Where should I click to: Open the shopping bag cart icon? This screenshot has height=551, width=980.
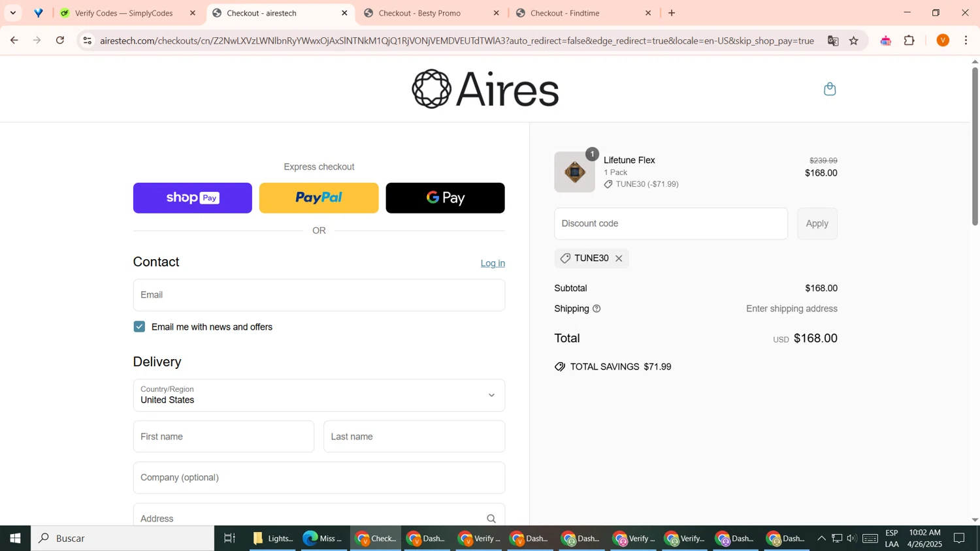click(x=830, y=89)
